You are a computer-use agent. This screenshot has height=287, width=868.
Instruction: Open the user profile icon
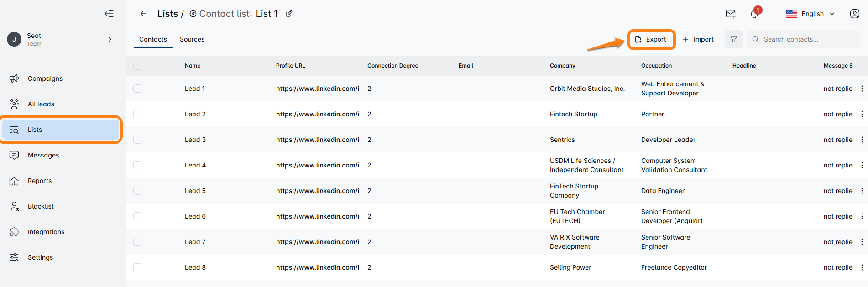855,14
